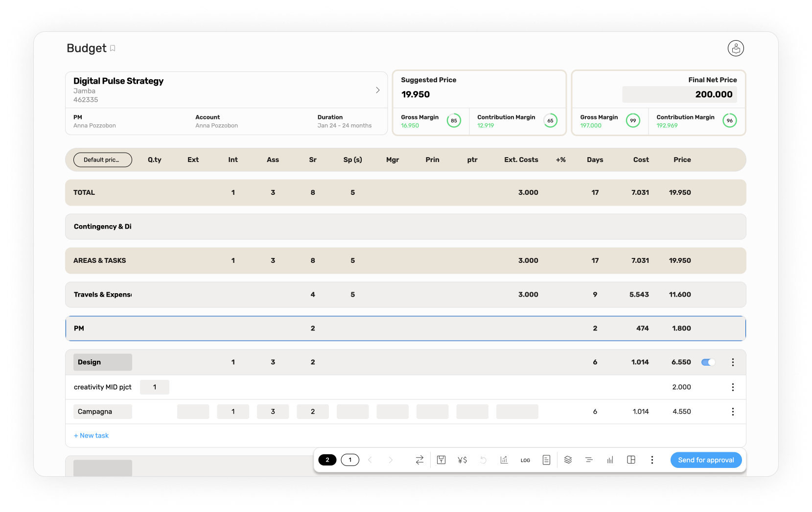
Task: Open Campagna row options menu
Action: coord(733,412)
